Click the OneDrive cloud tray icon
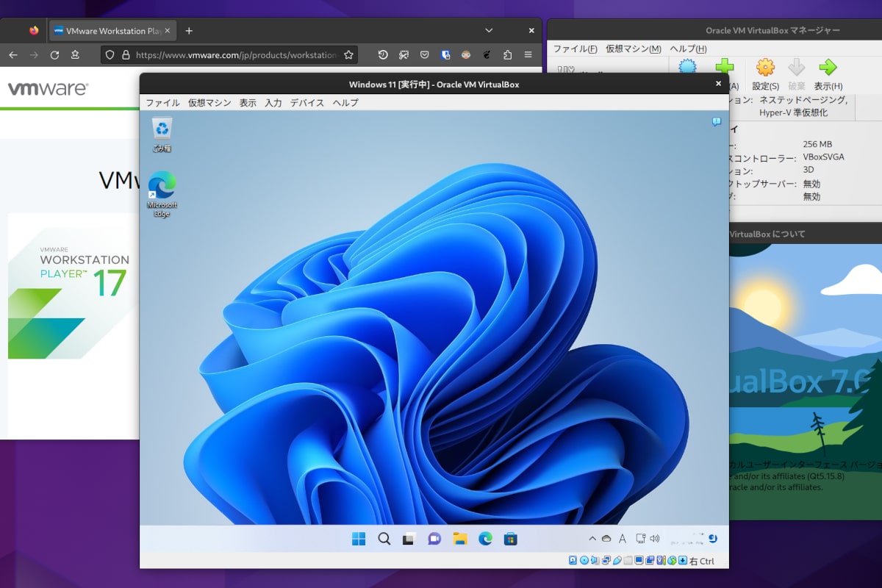 tap(606, 539)
